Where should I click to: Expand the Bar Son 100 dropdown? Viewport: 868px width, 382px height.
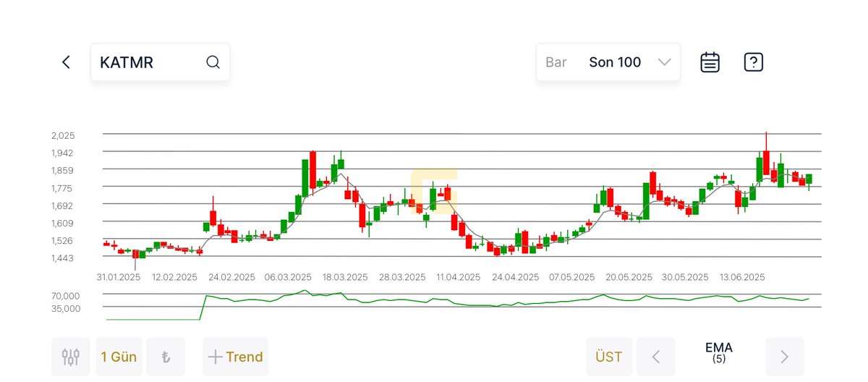click(x=608, y=62)
